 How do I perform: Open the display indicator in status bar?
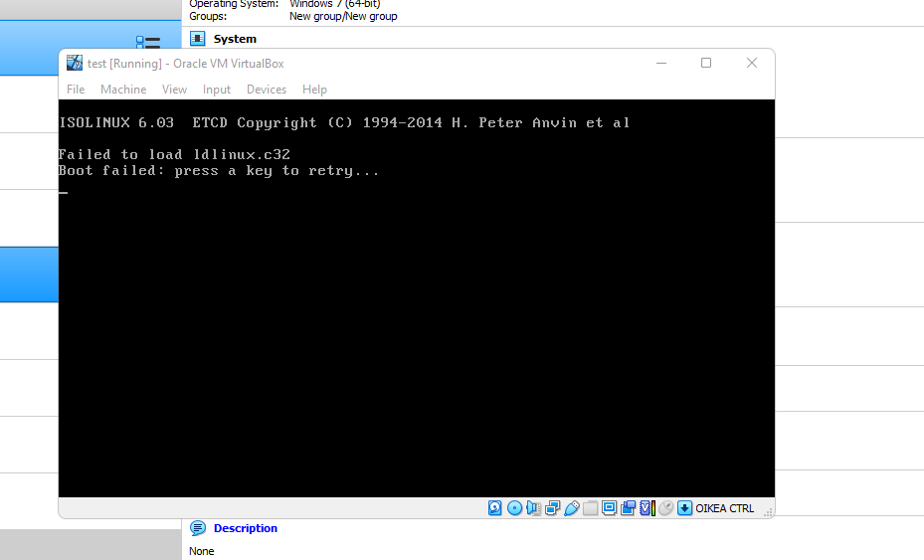click(609, 508)
